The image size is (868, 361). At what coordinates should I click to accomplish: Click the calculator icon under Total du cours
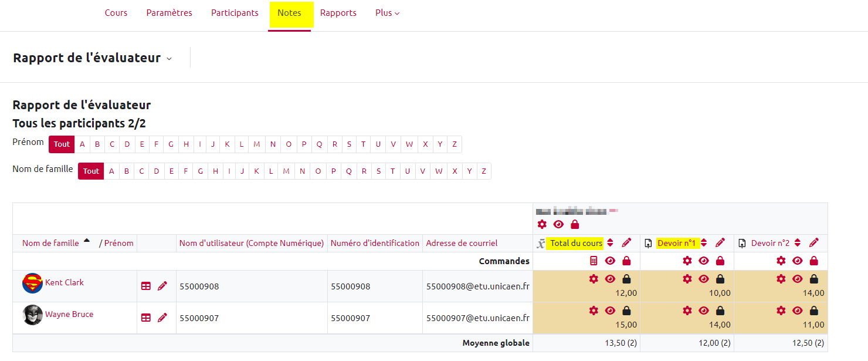pyautogui.click(x=594, y=261)
